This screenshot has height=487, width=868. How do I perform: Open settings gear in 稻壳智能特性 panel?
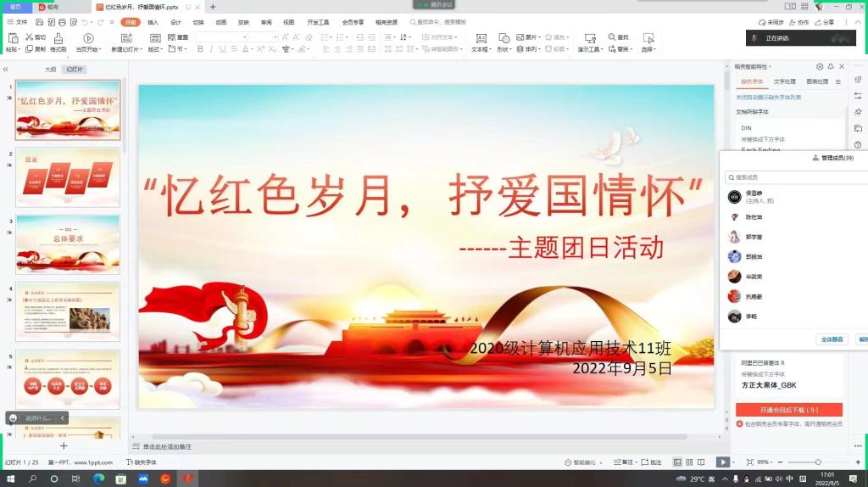[820, 66]
